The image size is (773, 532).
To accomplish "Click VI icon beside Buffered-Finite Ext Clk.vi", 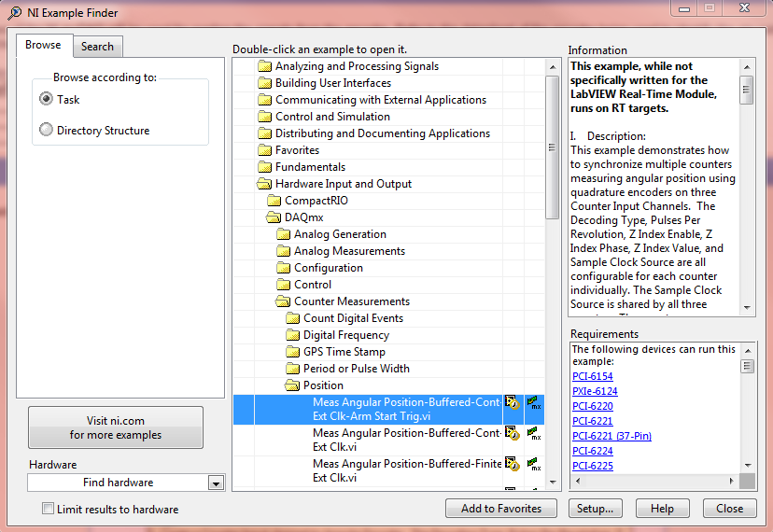I will point(513,464).
